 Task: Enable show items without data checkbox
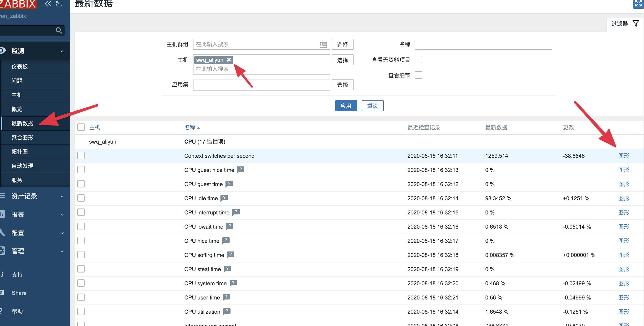(418, 60)
